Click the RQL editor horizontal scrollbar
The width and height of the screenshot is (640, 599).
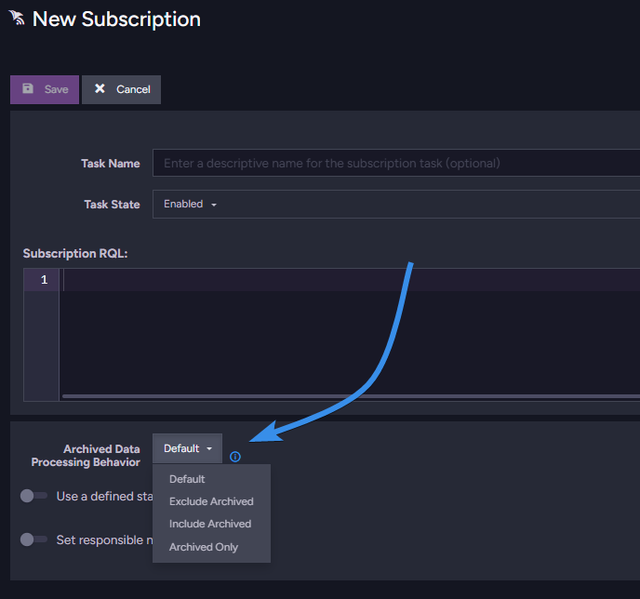point(350,397)
